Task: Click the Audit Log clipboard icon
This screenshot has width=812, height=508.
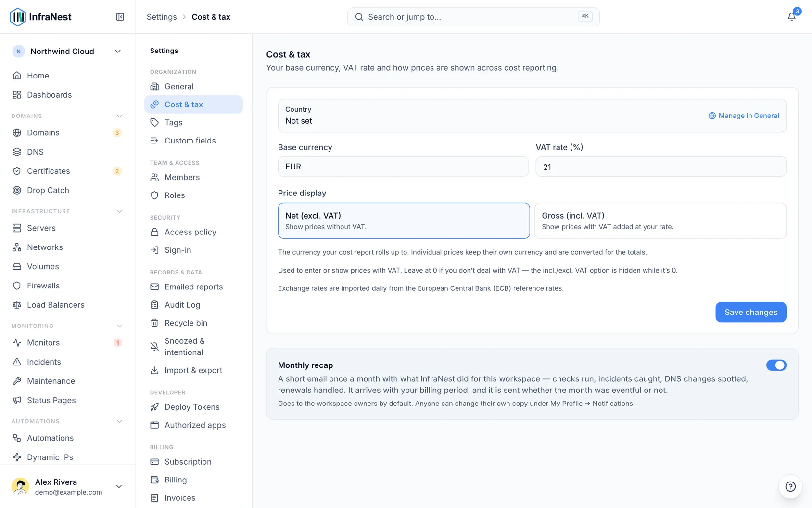Action: tap(154, 305)
